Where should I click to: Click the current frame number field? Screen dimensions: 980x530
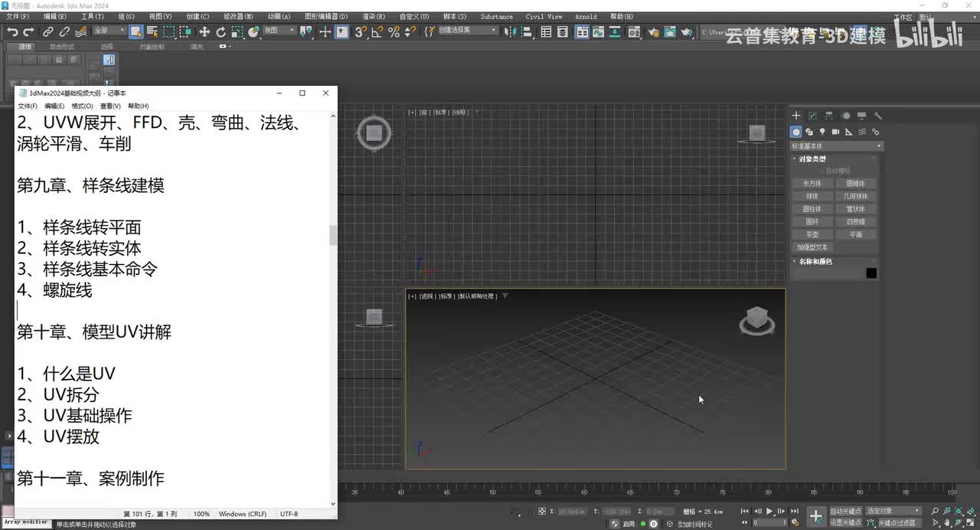[x=769, y=522]
